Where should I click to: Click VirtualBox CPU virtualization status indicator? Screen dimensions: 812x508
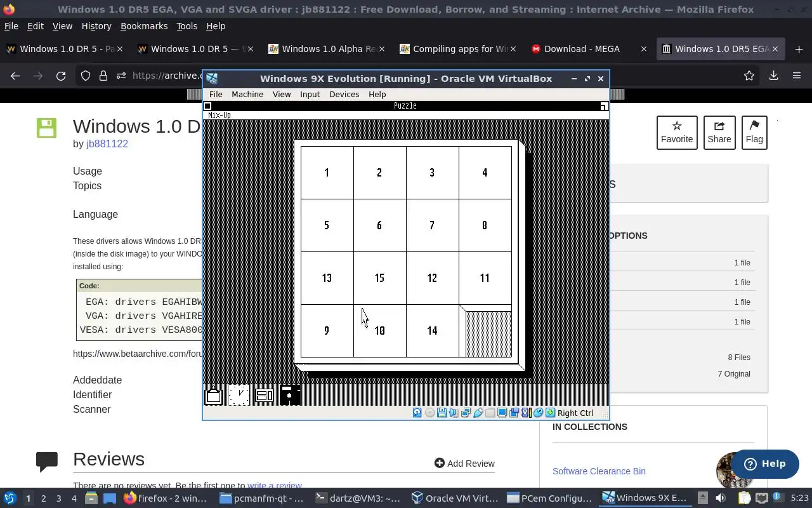525,413
